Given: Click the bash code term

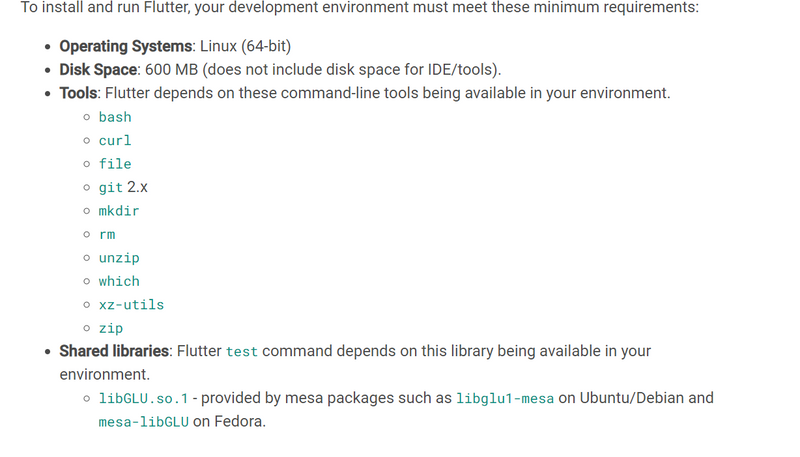Looking at the screenshot, I should pyautogui.click(x=115, y=117).
